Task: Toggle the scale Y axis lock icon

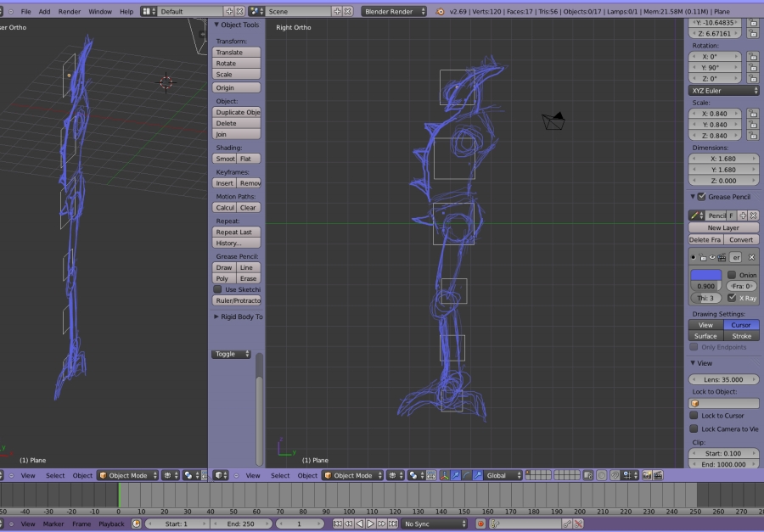Action: click(753, 125)
